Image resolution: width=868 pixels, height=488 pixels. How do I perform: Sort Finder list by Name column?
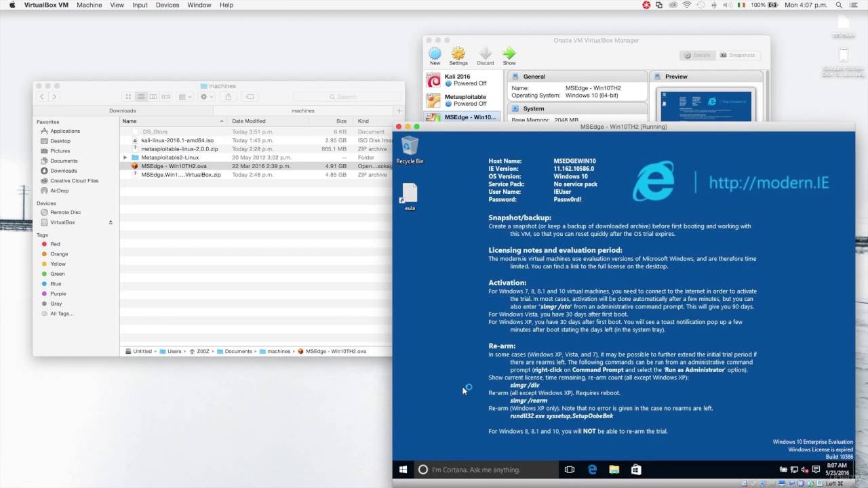[x=173, y=121]
